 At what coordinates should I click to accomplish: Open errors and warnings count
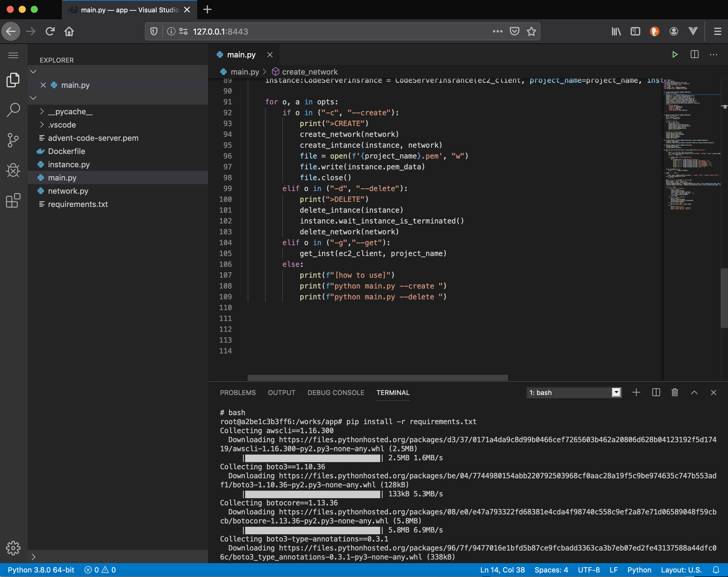coord(100,570)
